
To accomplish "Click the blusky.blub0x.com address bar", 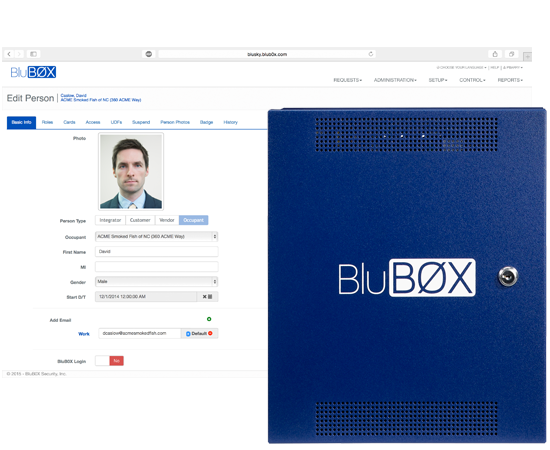I will [x=267, y=54].
